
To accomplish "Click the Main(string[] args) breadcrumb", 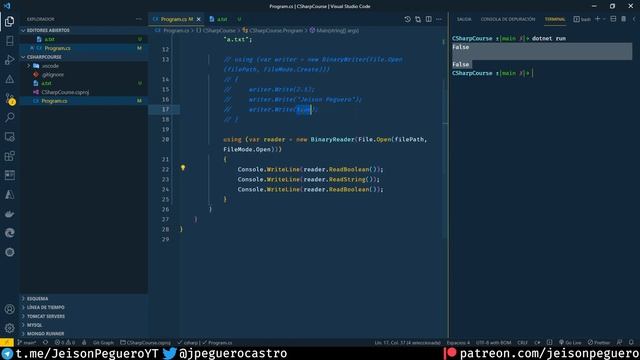I will 334,30.
